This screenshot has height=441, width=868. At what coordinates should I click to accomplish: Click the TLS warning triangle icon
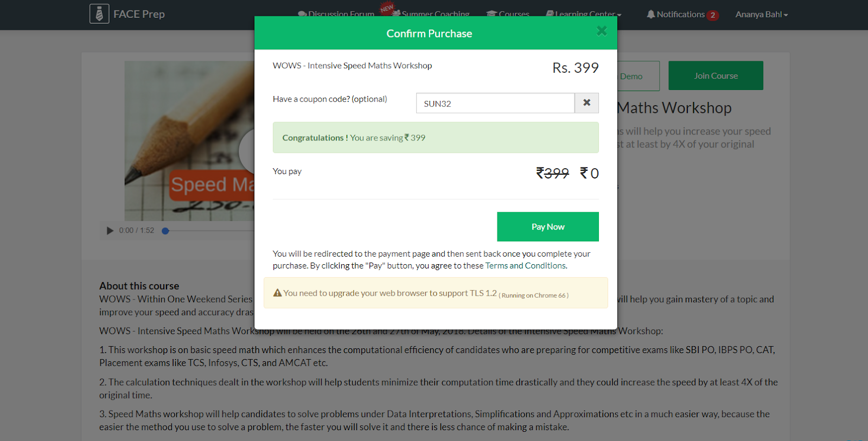pos(277,293)
